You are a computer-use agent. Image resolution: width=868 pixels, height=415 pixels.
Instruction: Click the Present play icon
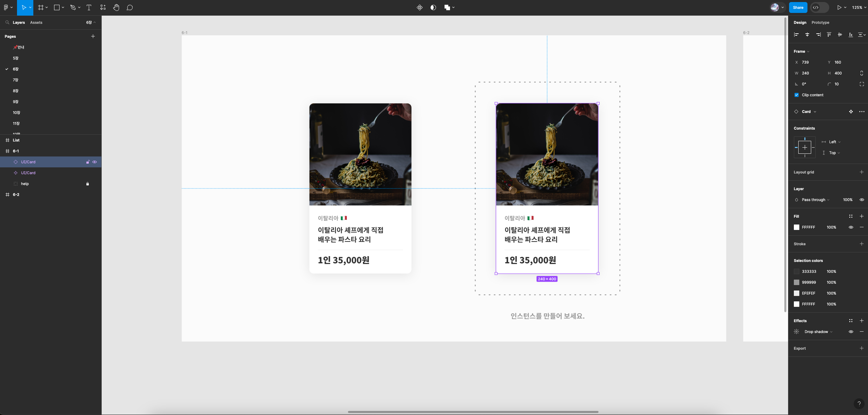[839, 7]
